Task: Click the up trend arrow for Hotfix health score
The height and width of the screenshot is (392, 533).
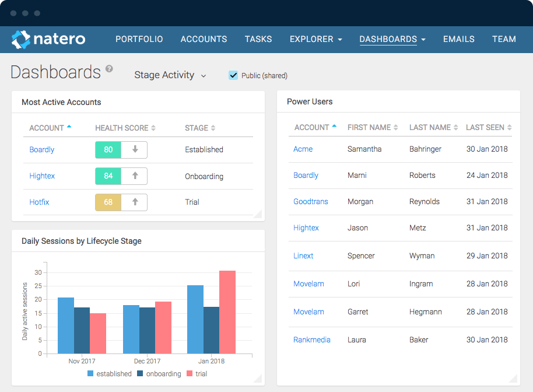Action: pyautogui.click(x=135, y=202)
